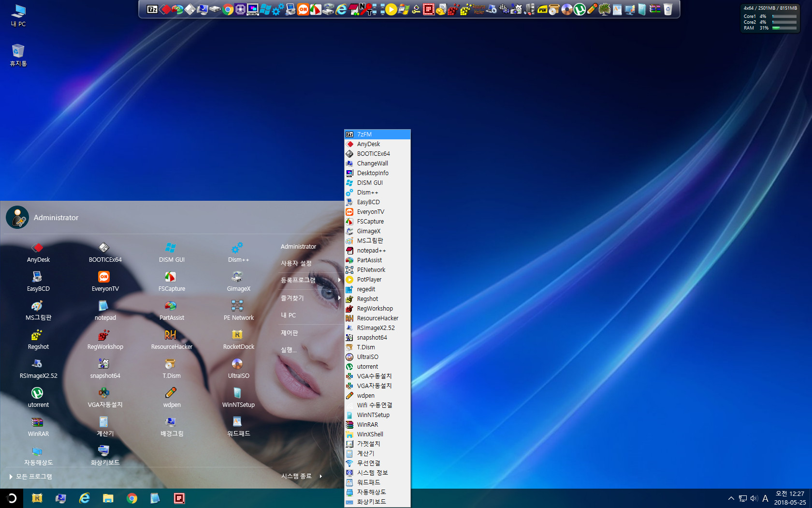
Task: Open EasyBCD tile in start menu
Action: pos(38,282)
